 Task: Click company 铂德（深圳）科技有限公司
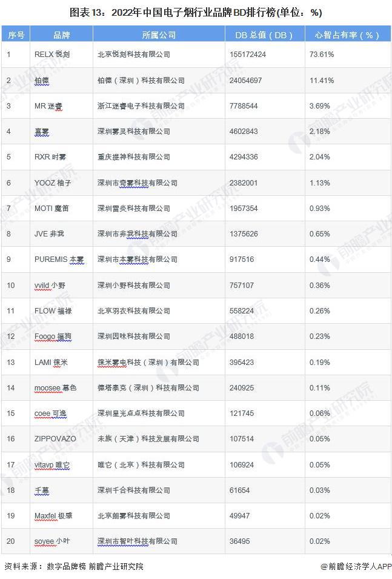click(x=141, y=80)
